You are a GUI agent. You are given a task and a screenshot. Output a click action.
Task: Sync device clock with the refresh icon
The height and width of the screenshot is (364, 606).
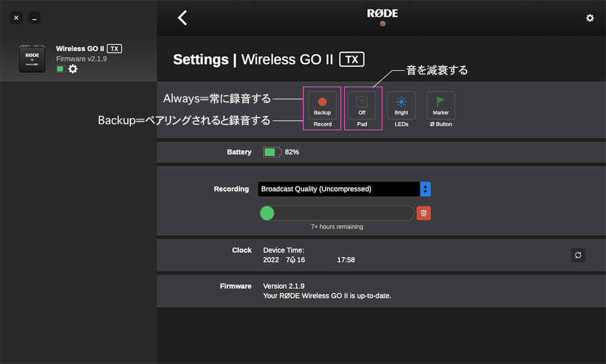point(578,255)
